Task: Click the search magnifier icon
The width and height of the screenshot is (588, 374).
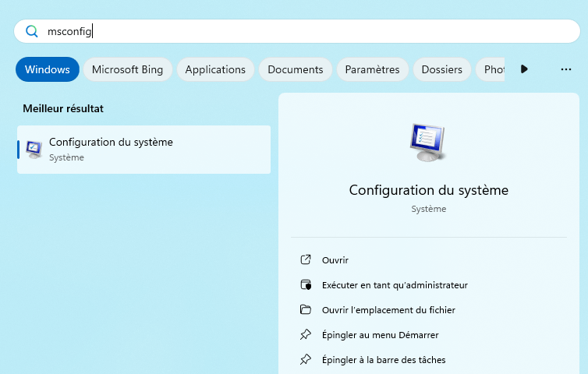Action: (x=32, y=31)
